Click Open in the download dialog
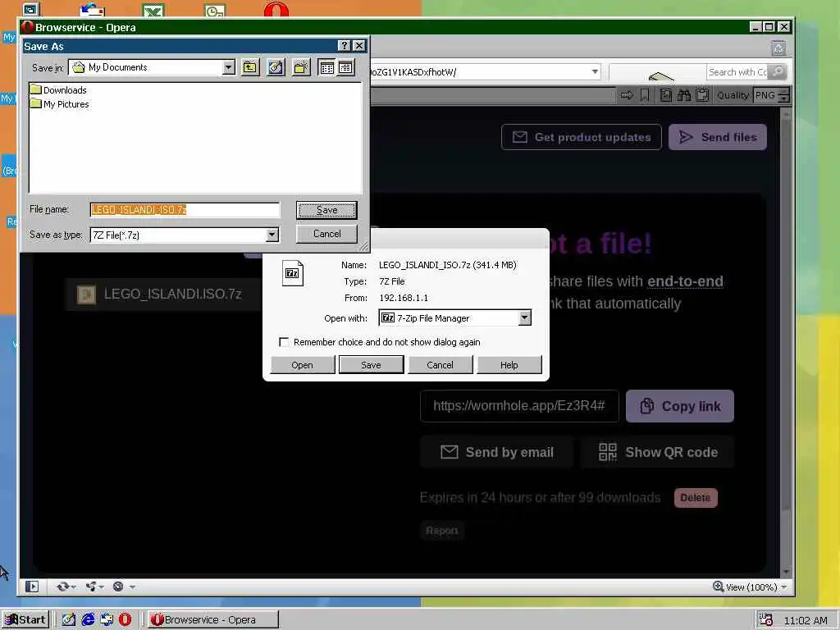The height and width of the screenshot is (630, 840). point(302,365)
